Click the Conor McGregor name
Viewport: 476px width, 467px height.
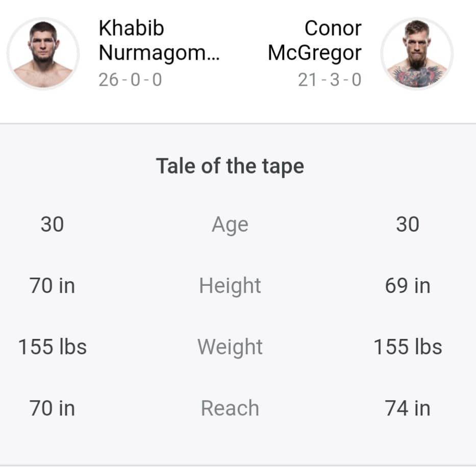[x=315, y=40]
